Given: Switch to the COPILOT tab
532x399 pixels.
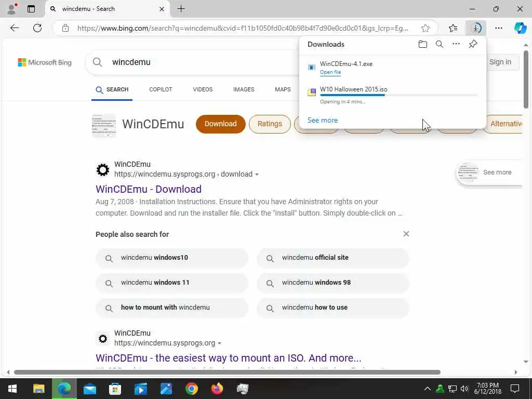Looking at the screenshot, I should [x=161, y=89].
